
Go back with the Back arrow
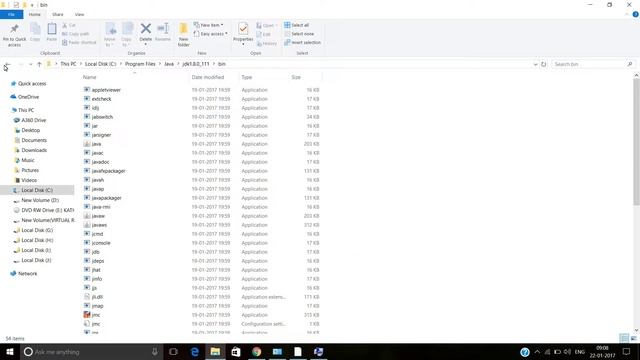(7, 64)
